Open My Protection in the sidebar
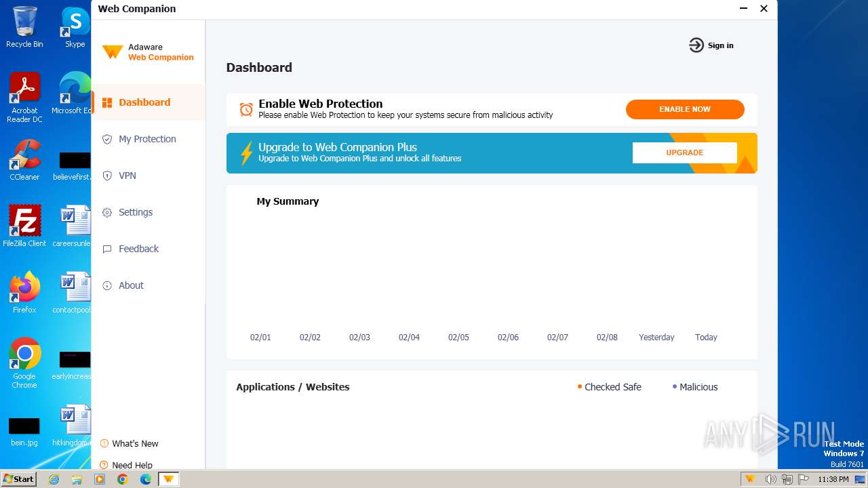The image size is (868, 488). tap(148, 139)
